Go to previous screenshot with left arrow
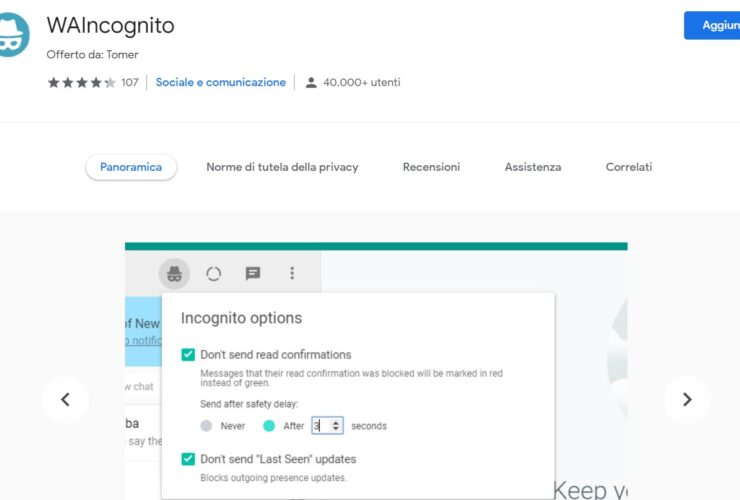The width and height of the screenshot is (740, 500). coord(66,400)
